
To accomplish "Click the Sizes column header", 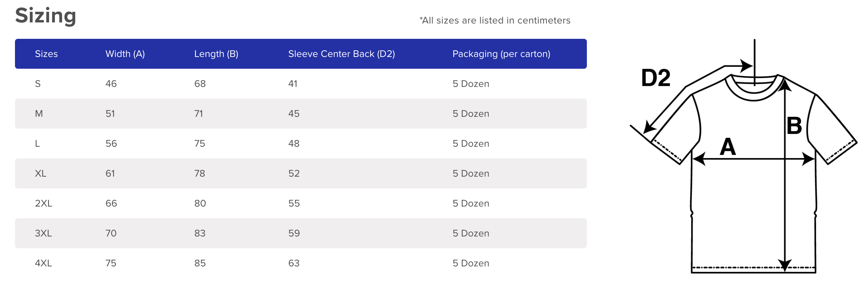I will 46,54.
